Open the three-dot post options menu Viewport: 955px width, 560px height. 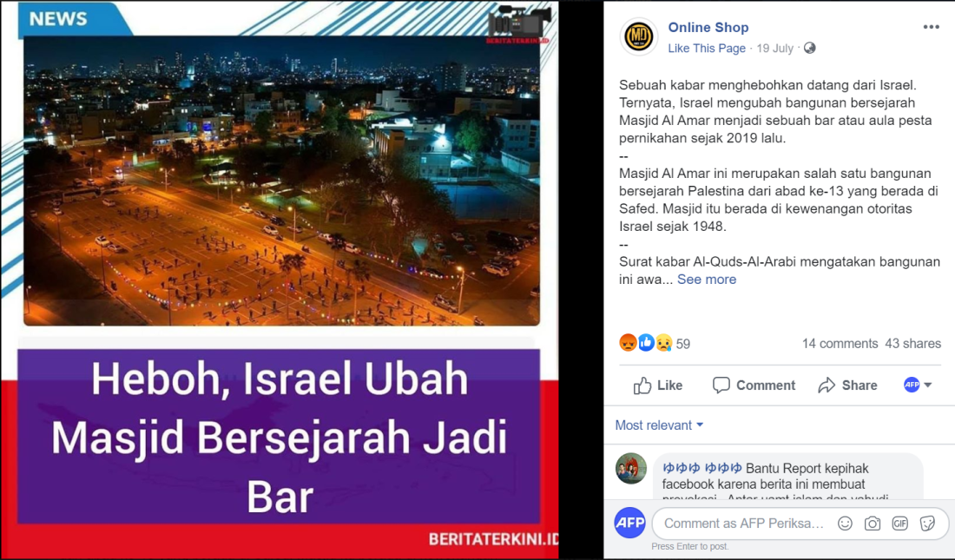(931, 27)
